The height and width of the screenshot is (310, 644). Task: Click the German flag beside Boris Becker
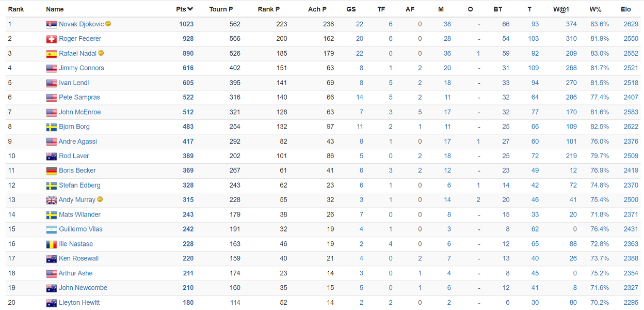tap(51, 171)
